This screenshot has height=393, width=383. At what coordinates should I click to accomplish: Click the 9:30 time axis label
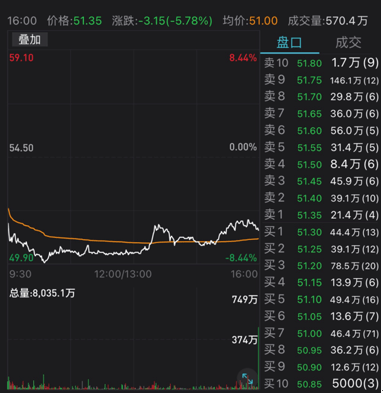[20, 274]
